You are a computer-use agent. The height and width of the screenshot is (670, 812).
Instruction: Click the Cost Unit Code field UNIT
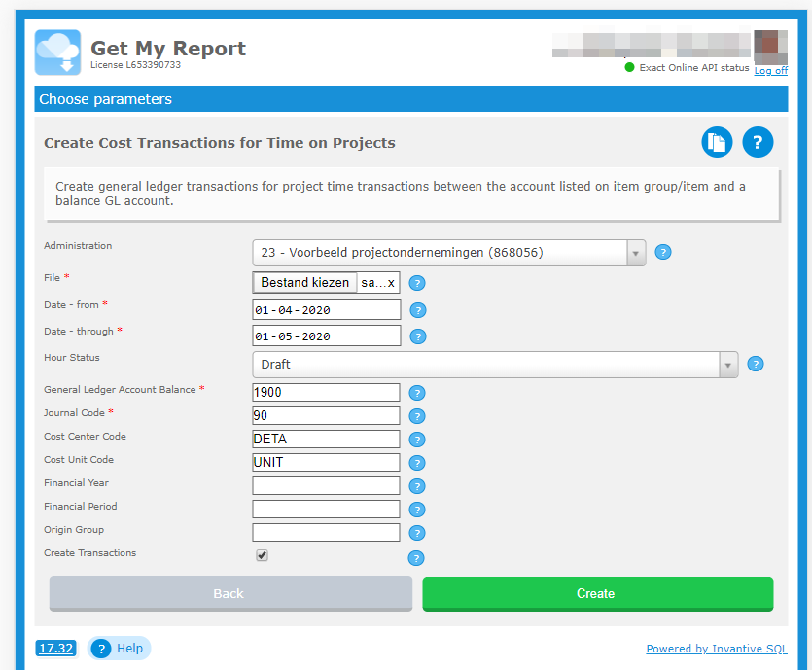point(326,462)
